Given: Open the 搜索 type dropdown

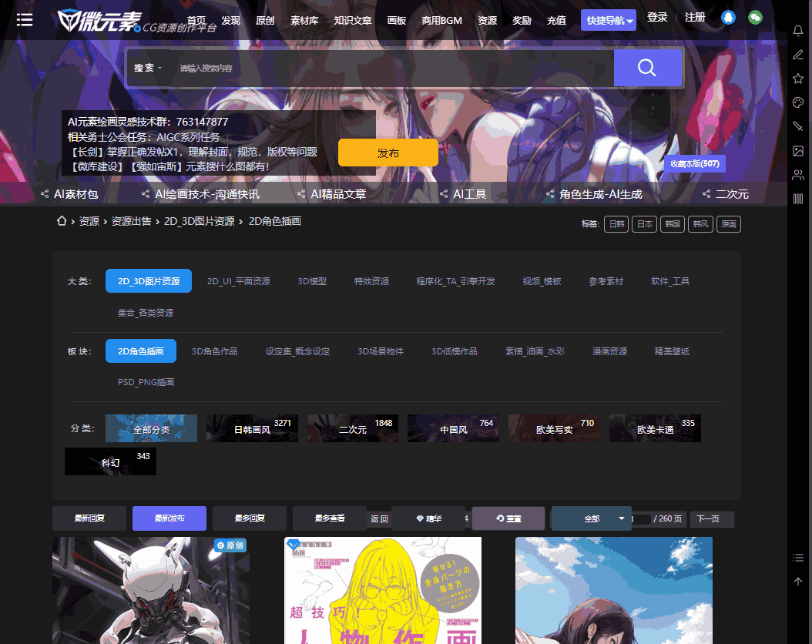Looking at the screenshot, I should coord(148,68).
